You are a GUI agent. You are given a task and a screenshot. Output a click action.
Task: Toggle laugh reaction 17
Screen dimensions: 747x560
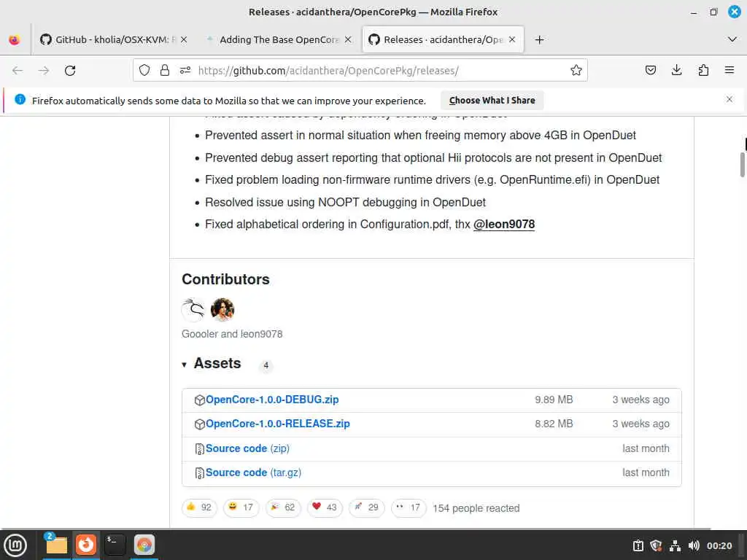pos(241,507)
